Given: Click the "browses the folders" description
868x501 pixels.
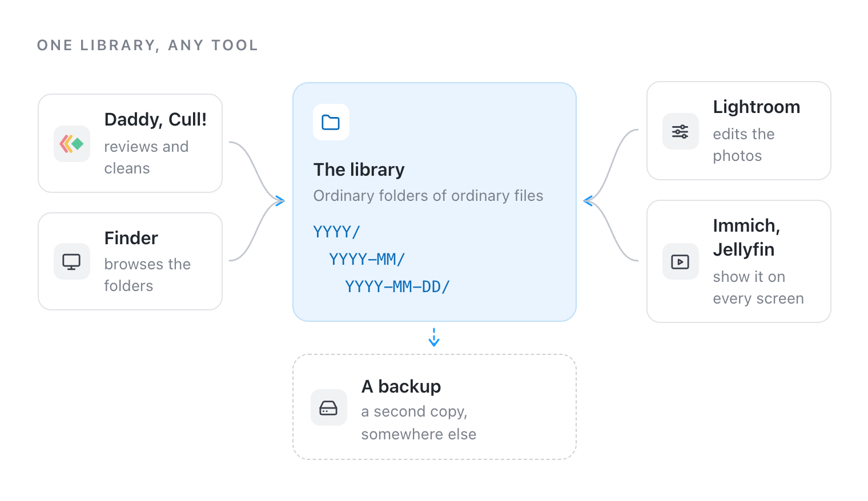Looking at the screenshot, I should tap(147, 275).
